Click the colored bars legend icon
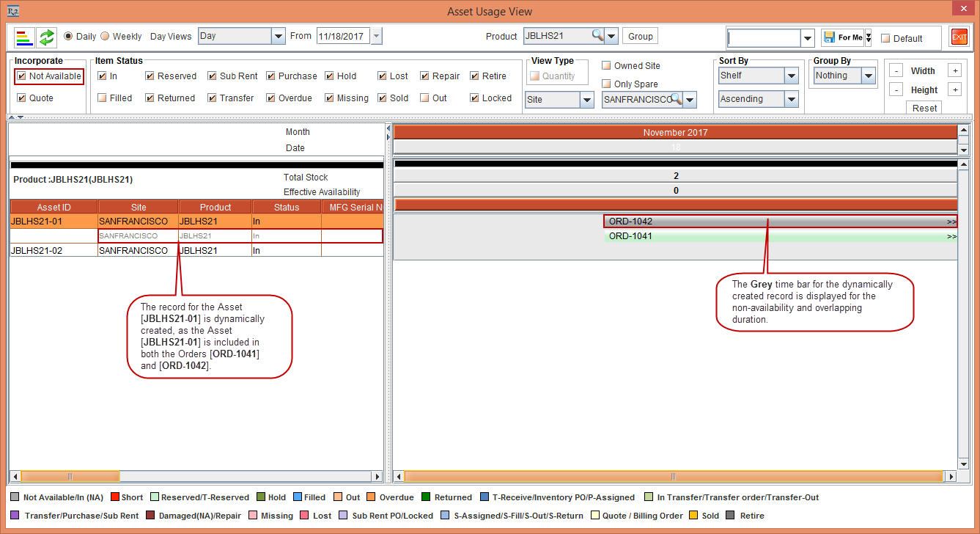Screen dimensions: 980x534 point(24,37)
